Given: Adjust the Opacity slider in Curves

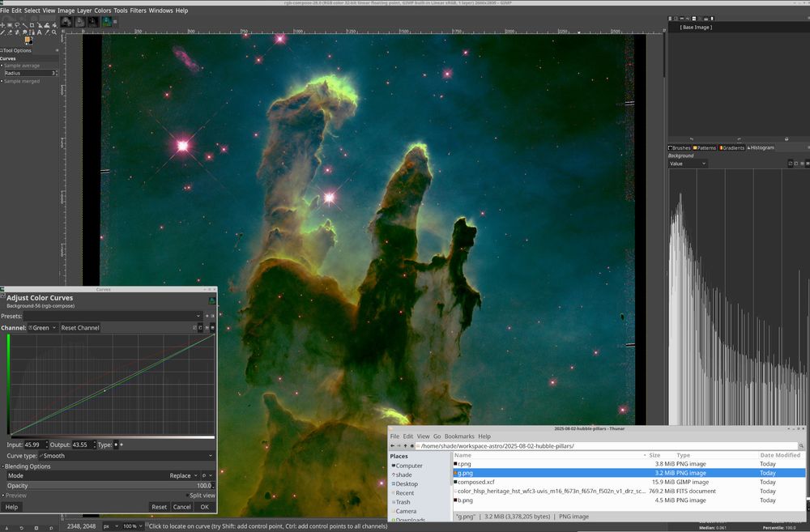Looking at the screenshot, I should (x=110, y=486).
